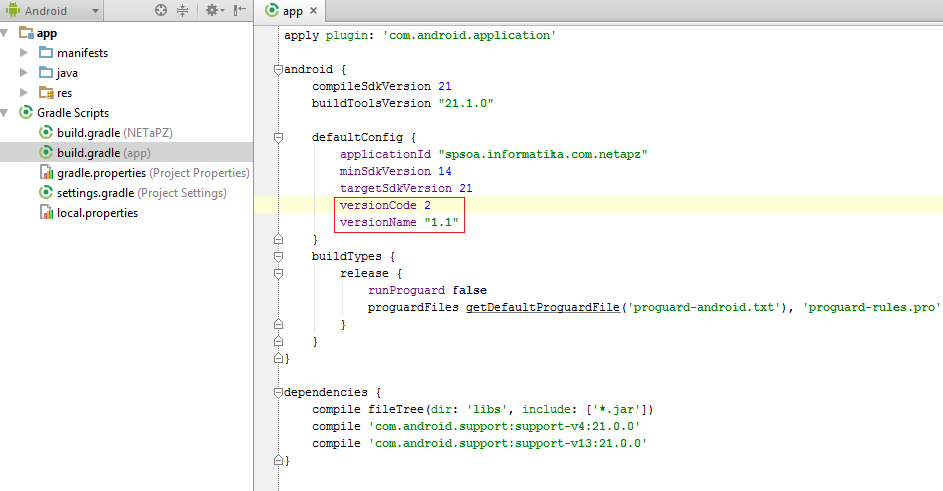Fold the defaultConfig block in the gutter
943x491 pixels.
[278, 137]
